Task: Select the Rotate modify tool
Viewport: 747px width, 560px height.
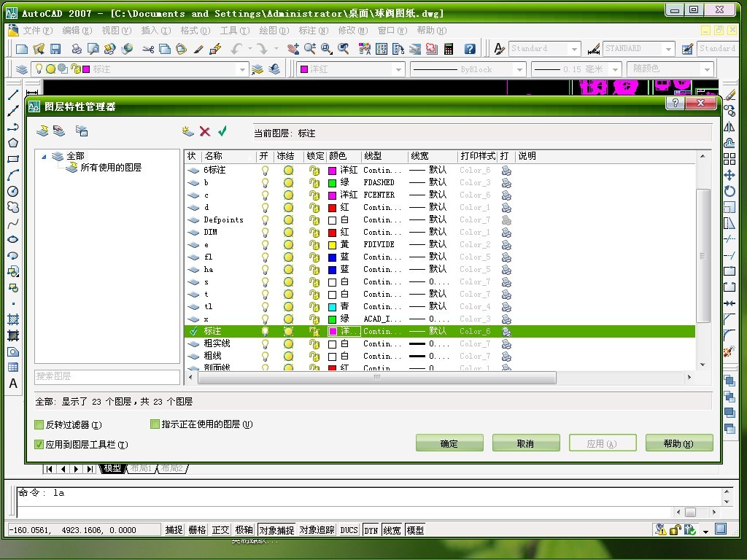Action: point(729,192)
